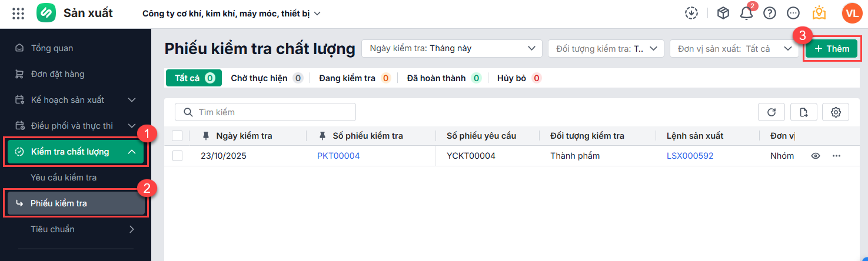Screen dimensions: 868x261
Task: Check the row checkbox for 23/10/2025
Action: click(177, 156)
